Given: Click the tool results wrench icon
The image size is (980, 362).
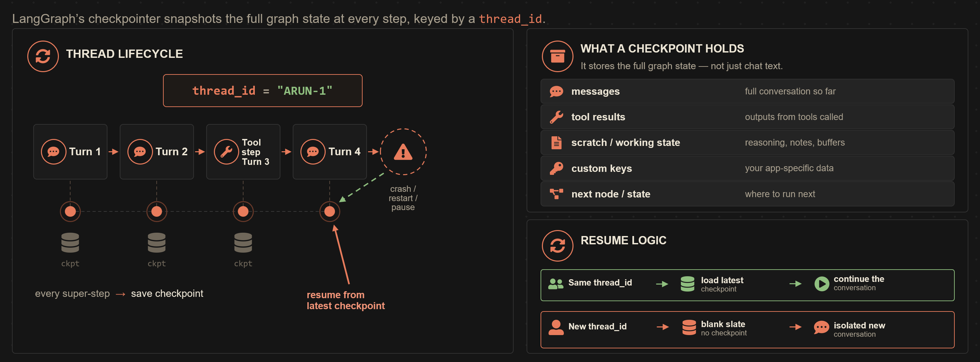Looking at the screenshot, I should (556, 117).
